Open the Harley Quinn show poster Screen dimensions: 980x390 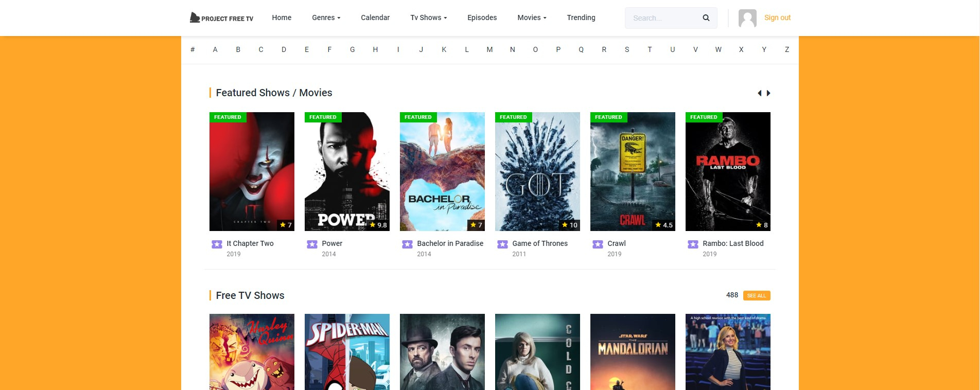252,352
